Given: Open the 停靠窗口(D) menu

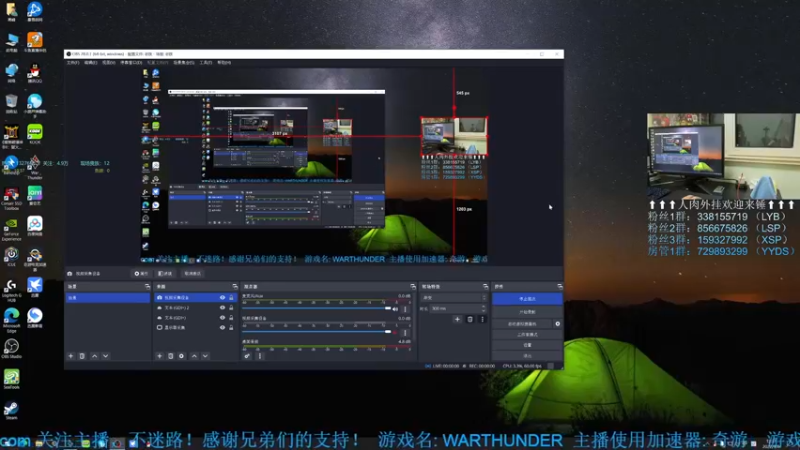Looking at the screenshot, I should pyautogui.click(x=131, y=63).
